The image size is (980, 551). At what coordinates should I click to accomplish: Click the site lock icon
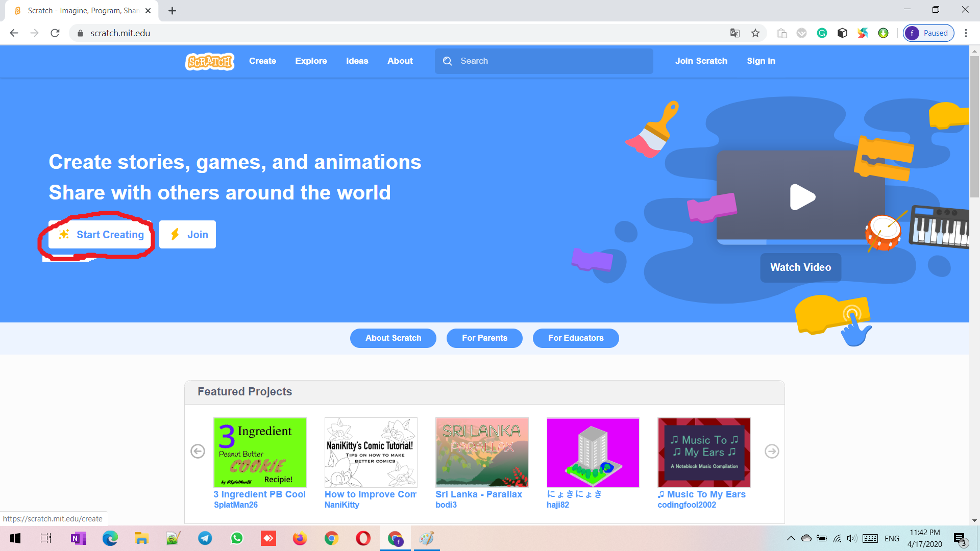(x=80, y=33)
